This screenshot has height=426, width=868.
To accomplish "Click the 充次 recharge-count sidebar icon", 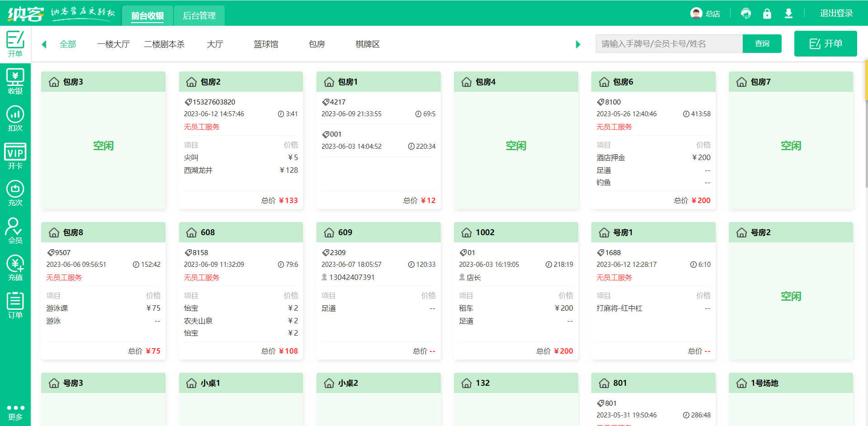I will click(x=15, y=194).
